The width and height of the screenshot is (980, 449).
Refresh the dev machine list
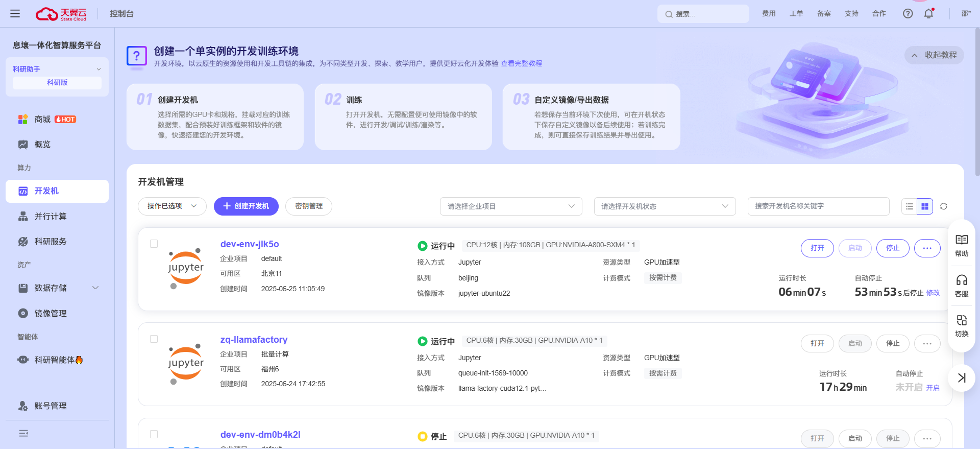[x=943, y=206]
